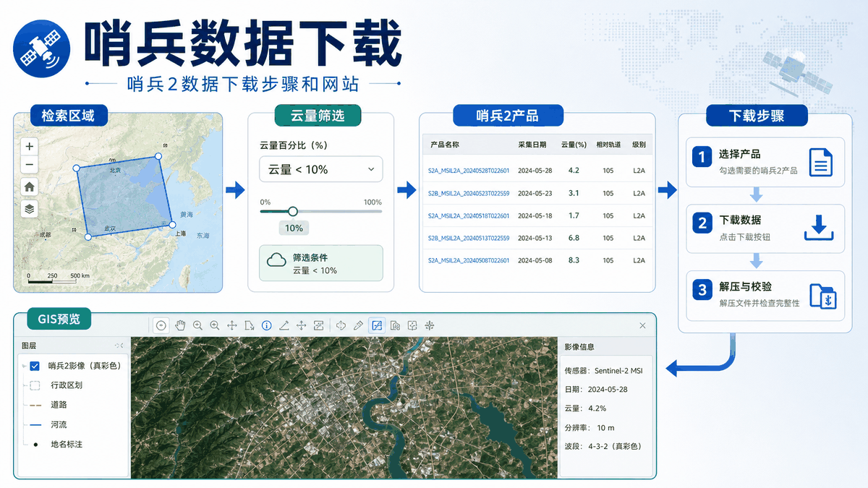Image resolution: width=868 pixels, height=488 pixels.
Task: Click 分辨率： 10 m info line
Action: point(590,427)
